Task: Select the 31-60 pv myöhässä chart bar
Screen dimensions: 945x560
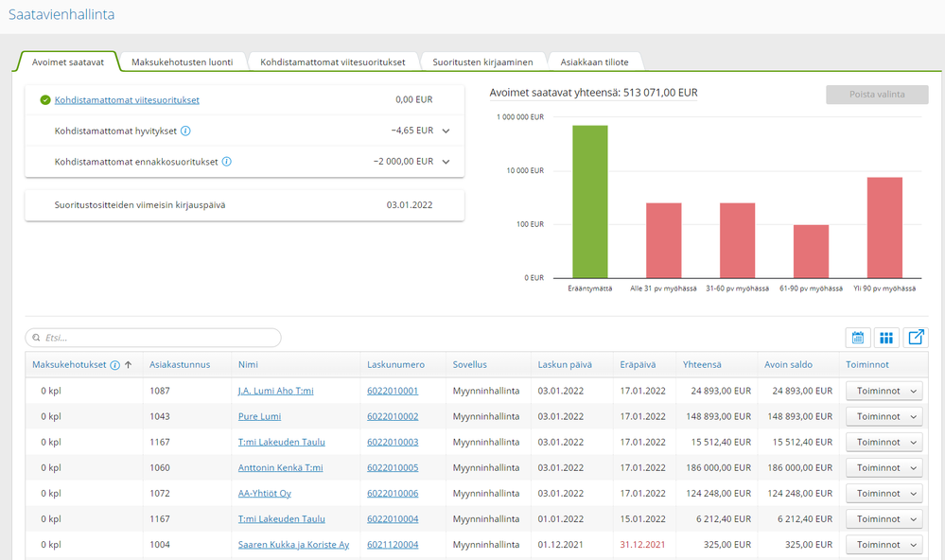Action: point(737,240)
